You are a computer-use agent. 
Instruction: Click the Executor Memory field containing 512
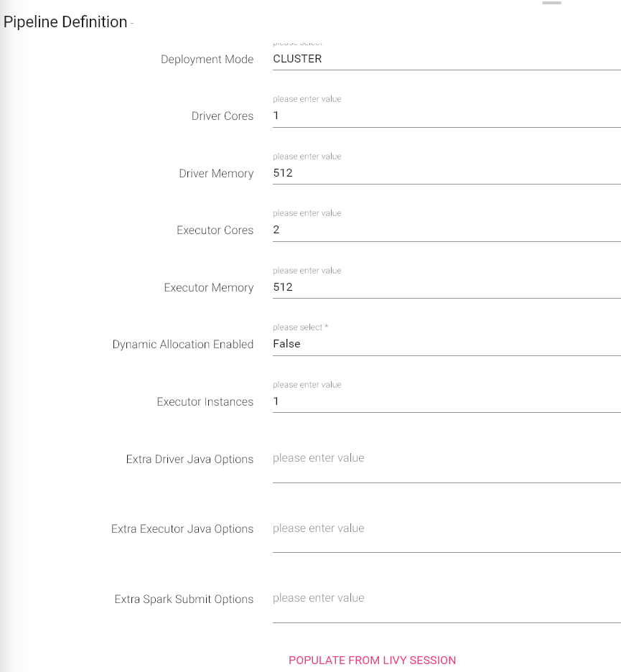(445, 287)
